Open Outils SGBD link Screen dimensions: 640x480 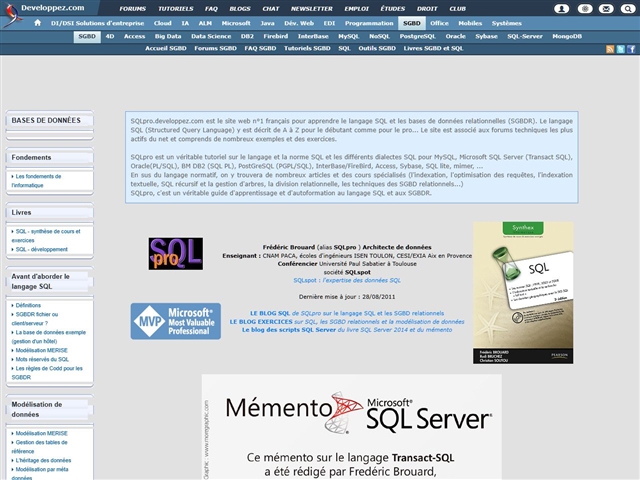tap(377, 48)
